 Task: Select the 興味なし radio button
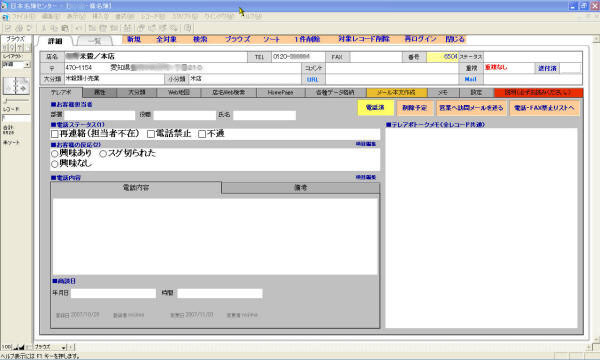click(x=55, y=164)
